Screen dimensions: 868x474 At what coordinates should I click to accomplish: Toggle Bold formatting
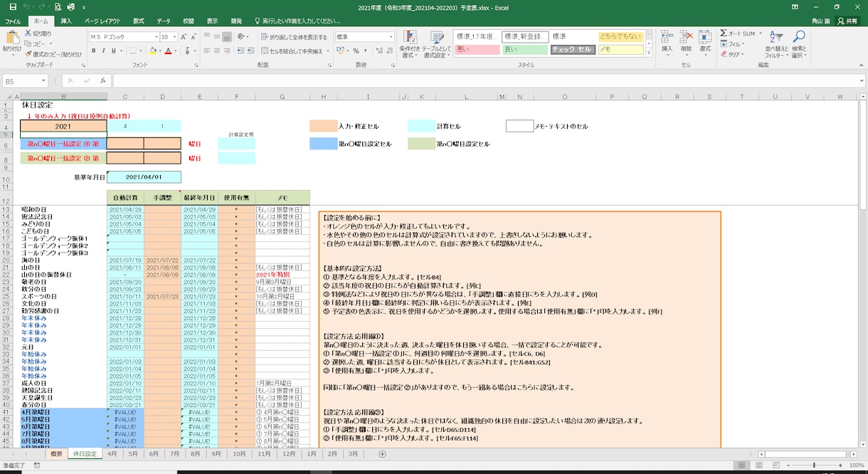pos(93,51)
